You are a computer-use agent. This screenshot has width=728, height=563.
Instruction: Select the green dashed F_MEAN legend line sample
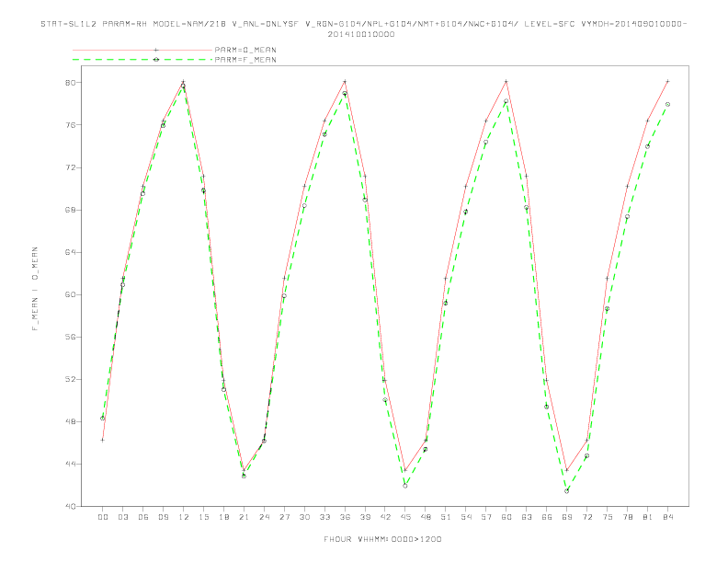(142, 60)
